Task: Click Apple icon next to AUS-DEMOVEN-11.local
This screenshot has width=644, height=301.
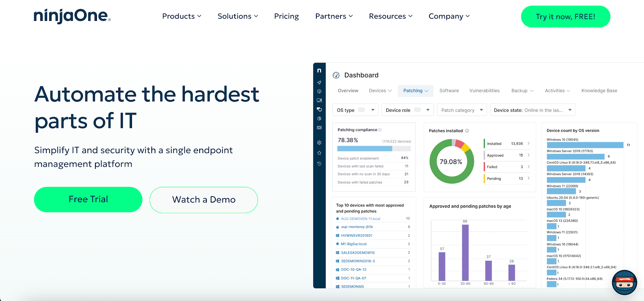Action: click(x=338, y=219)
